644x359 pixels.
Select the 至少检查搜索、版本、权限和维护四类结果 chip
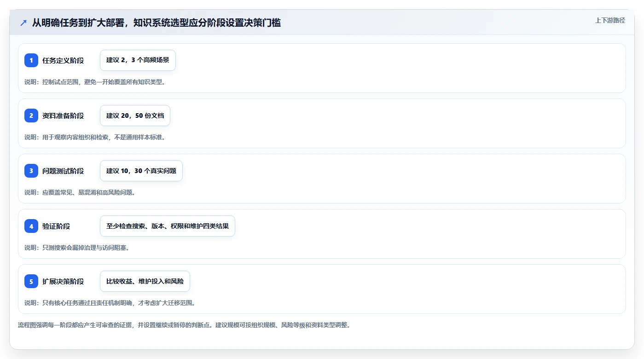click(168, 226)
